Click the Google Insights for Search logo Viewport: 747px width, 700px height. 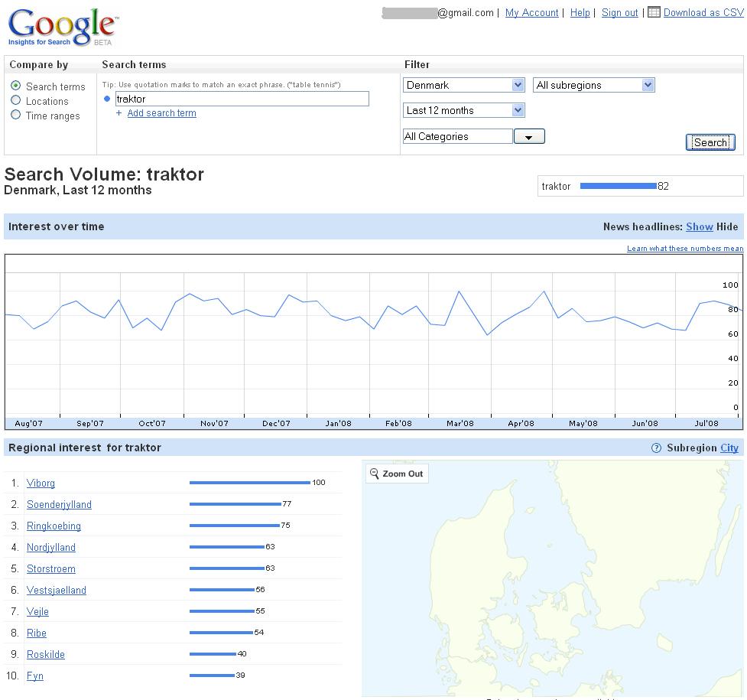62,28
